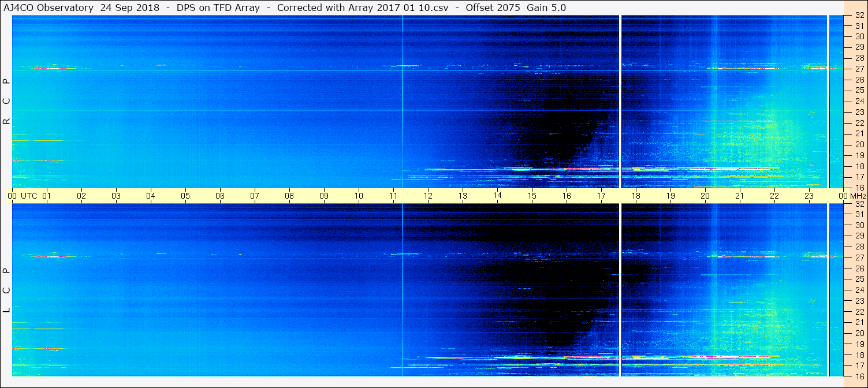This screenshot has height=388, width=868.
Task: Click the 32 frequency label of the LCP panel
Action: 859,204
